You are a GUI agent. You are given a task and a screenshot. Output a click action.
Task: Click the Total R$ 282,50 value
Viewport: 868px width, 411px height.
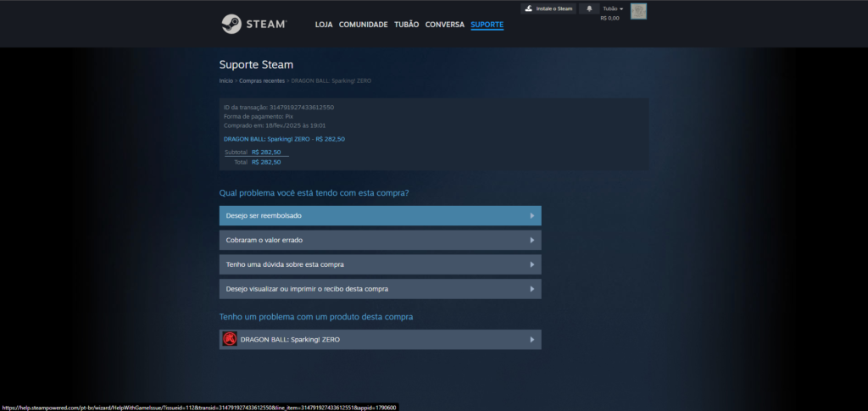pos(266,162)
